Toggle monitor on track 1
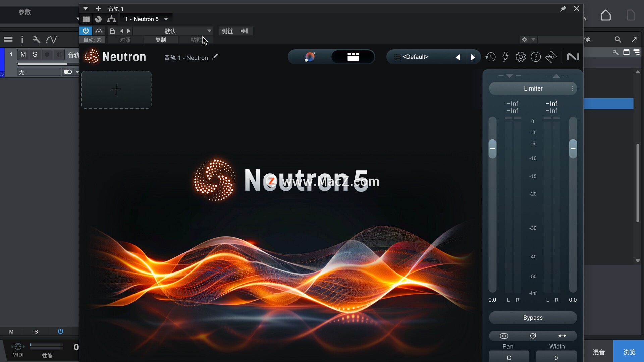 [59, 54]
